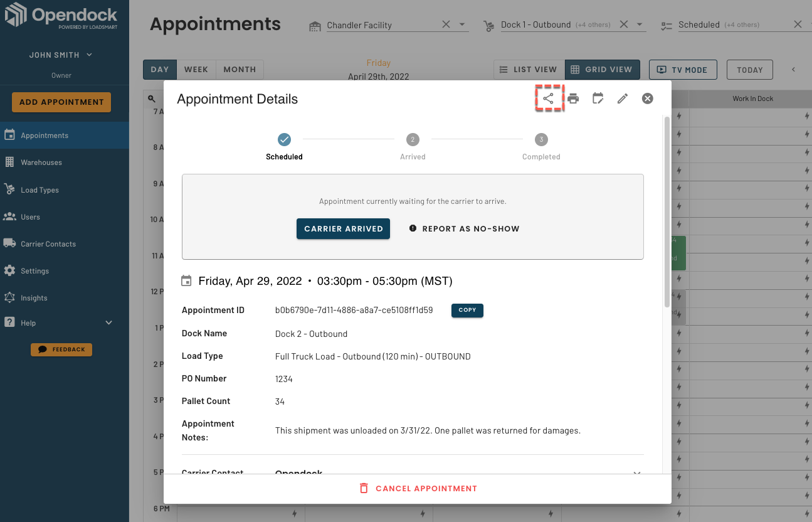Open Appointments in the sidebar
The height and width of the screenshot is (522, 812).
[x=65, y=135]
